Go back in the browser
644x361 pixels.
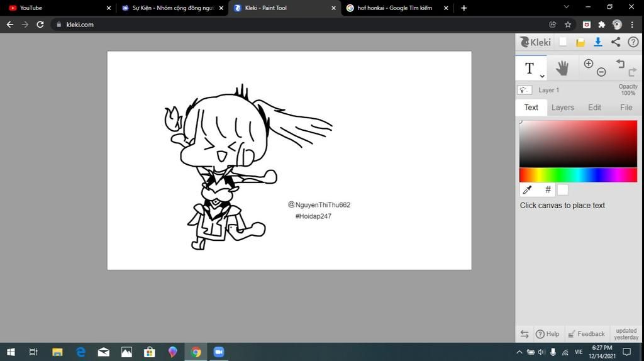coord(10,25)
